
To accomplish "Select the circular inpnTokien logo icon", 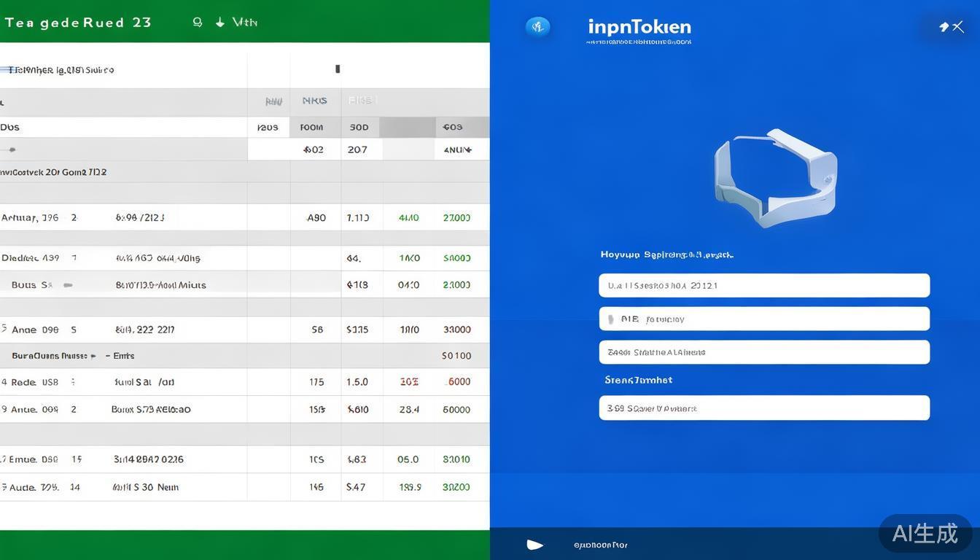I will 537,26.
